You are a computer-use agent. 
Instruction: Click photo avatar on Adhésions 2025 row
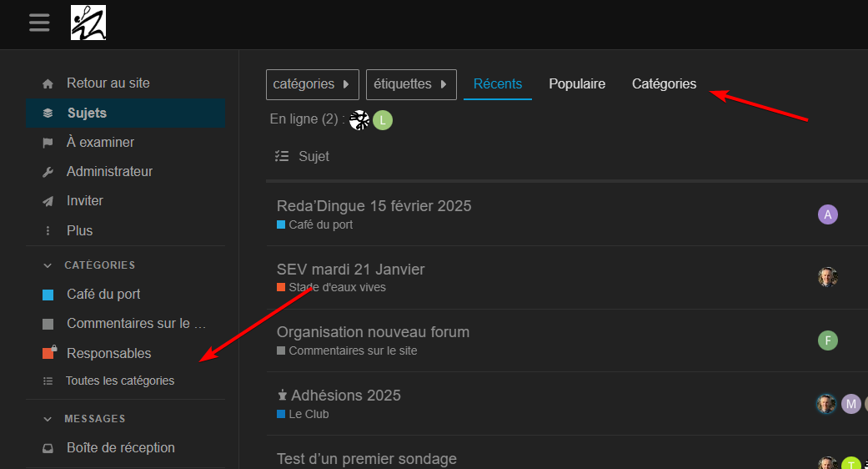click(x=826, y=404)
